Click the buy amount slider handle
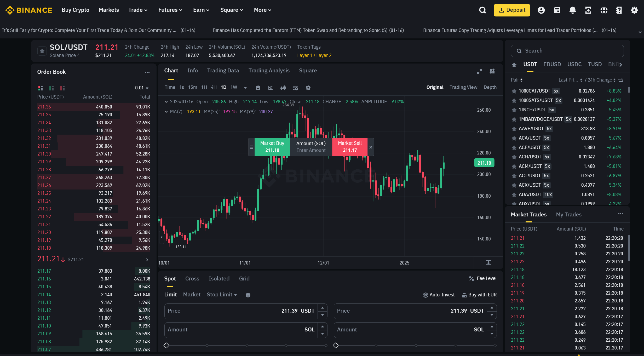 click(x=166, y=345)
